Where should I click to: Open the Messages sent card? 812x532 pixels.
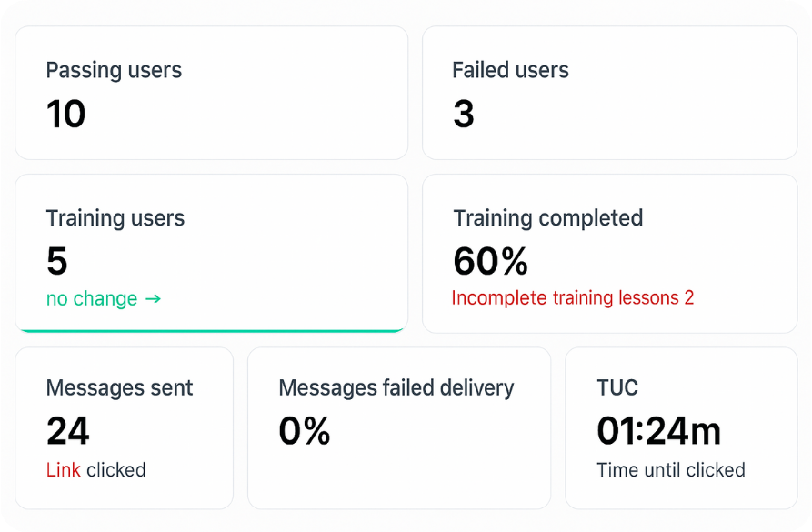click(125, 427)
